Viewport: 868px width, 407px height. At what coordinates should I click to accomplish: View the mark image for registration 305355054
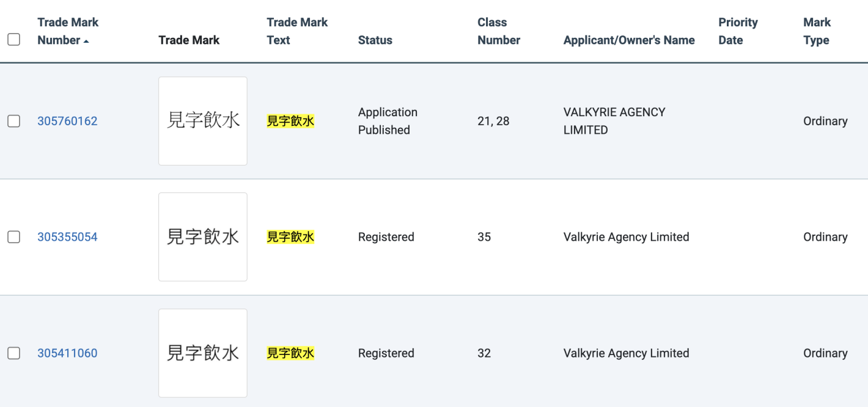click(203, 237)
